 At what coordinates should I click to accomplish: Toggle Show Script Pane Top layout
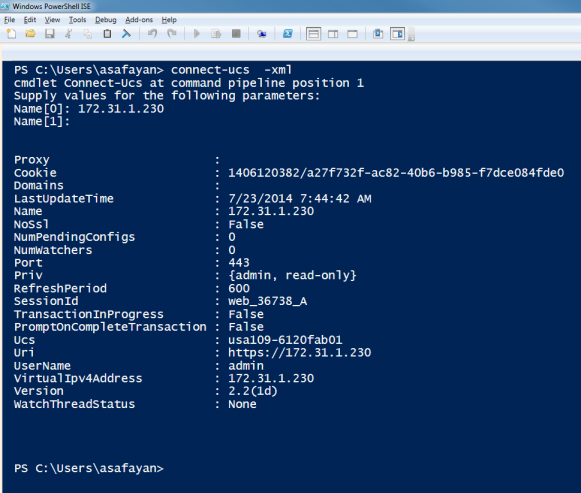313,34
